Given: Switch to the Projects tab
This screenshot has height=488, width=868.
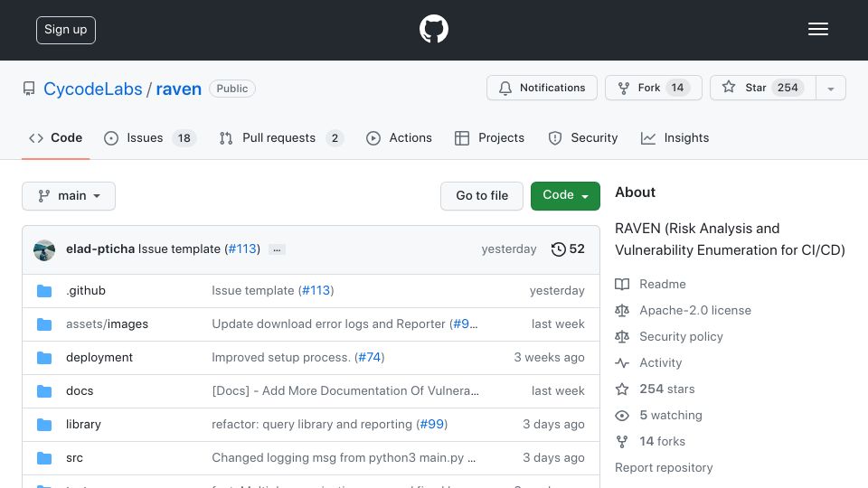Looking at the screenshot, I should 489,137.
